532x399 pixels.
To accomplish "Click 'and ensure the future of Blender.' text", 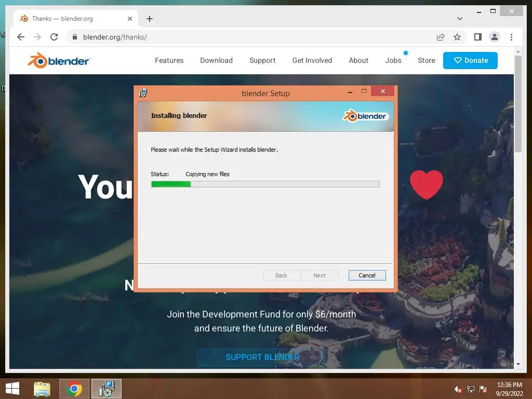I will coord(261,328).
